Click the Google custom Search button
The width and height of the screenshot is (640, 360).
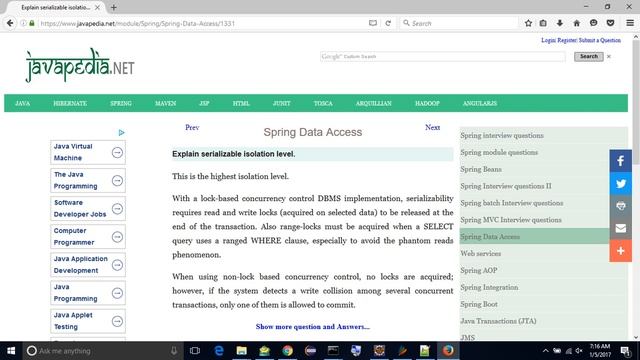pos(589,56)
